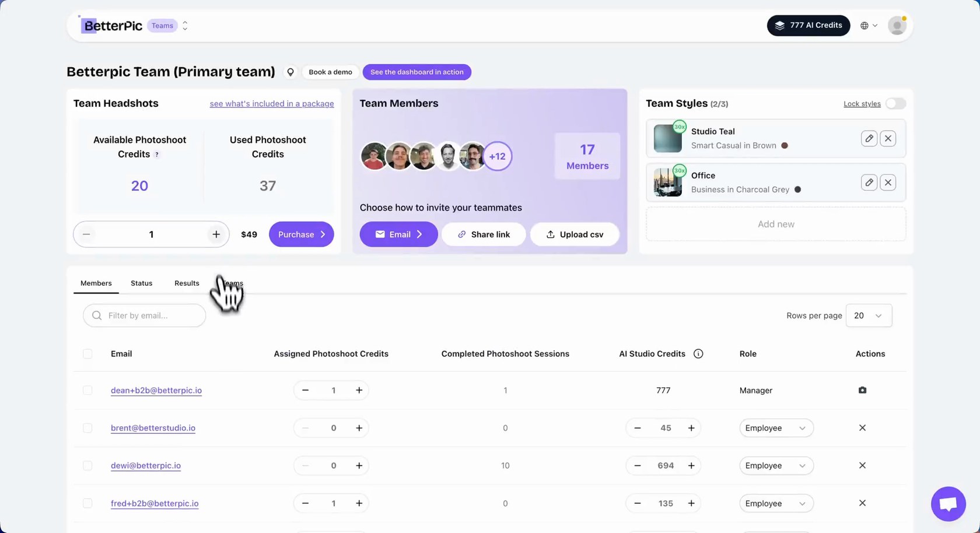Decrease AI Studio credits for dewi@betterpic.io
The image size is (980, 533).
pyautogui.click(x=638, y=465)
